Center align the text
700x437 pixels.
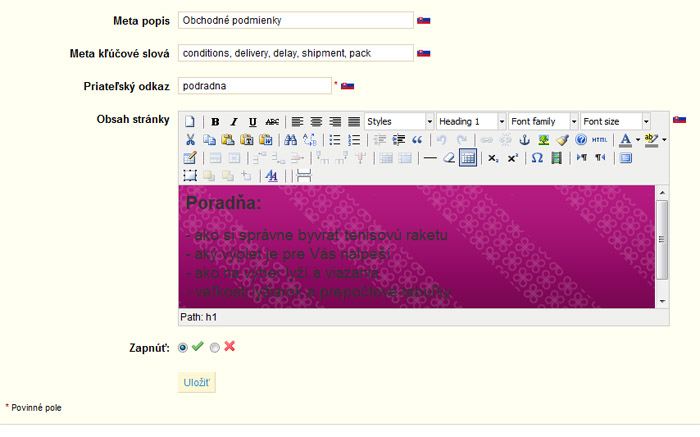coord(316,121)
